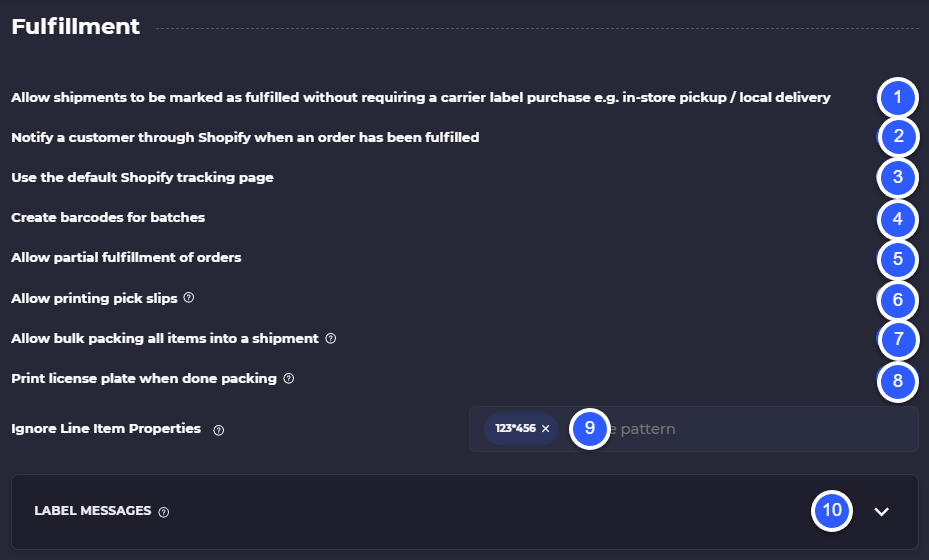
Task: Remove the 123*456 pattern tag
Action: pyautogui.click(x=546, y=428)
